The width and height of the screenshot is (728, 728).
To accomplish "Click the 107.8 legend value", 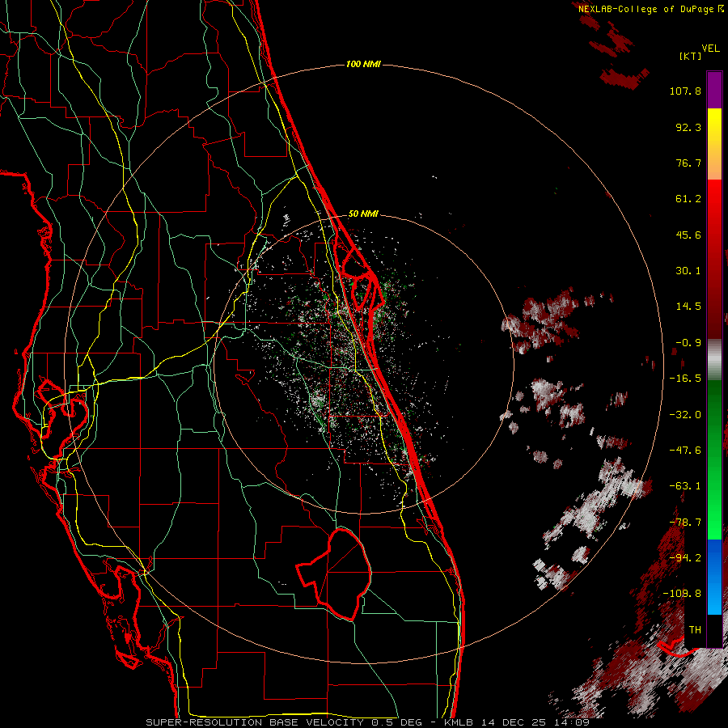I will coord(685,91).
